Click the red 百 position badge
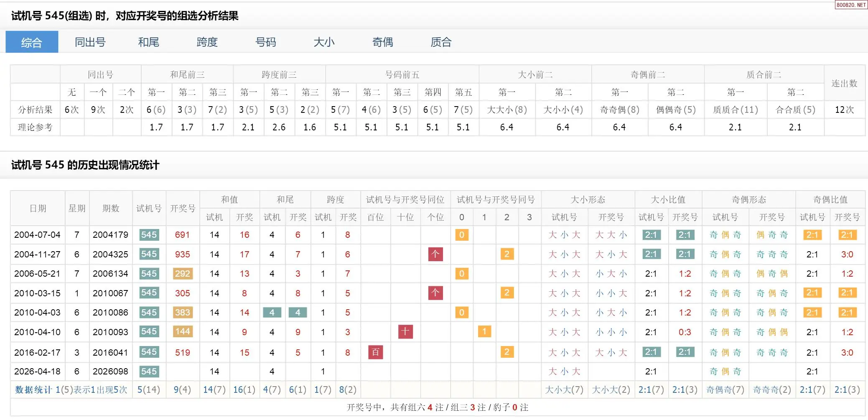The height and width of the screenshot is (420, 868). (375, 352)
